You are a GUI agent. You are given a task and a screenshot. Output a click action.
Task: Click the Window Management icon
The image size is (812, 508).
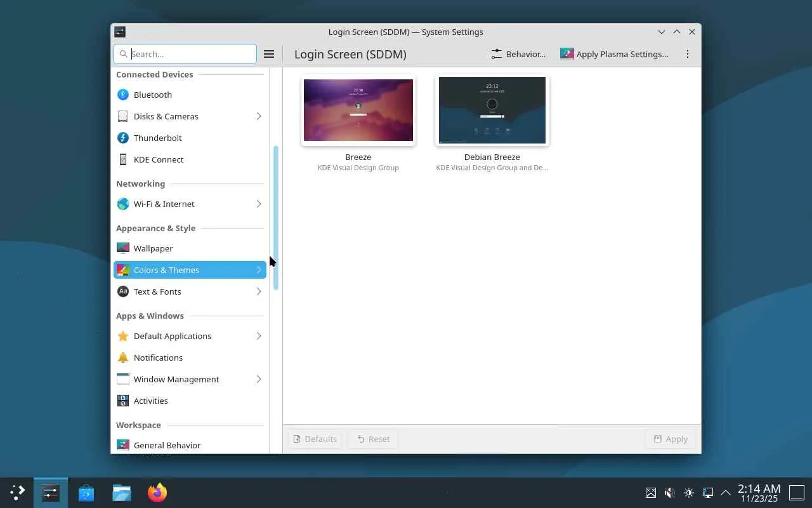[x=123, y=379]
